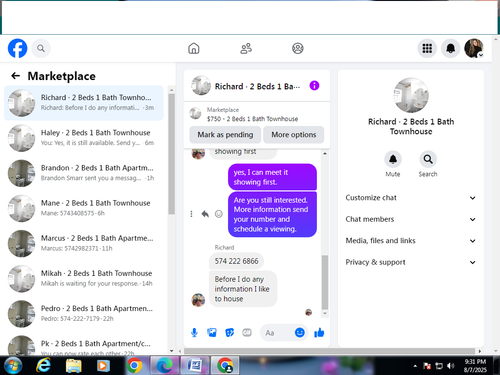Image resolution: width=500 pixels, height=375 pixels.
Task: Open the Word document taskbar icon
Action: point(195,366)
